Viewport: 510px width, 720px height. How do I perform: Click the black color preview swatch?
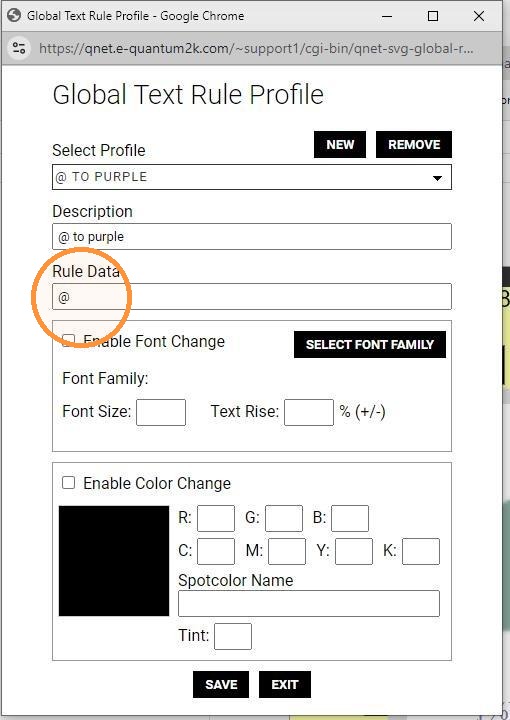click(x=114, y=561)
